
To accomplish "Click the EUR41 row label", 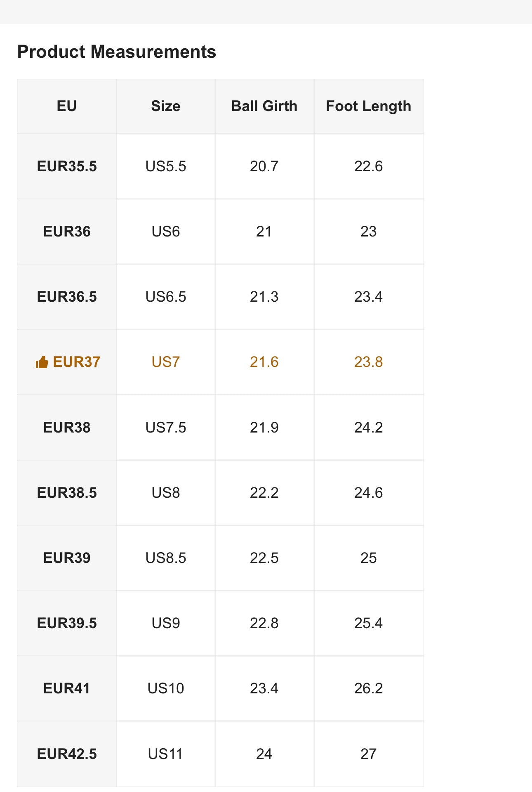I will [67, 688].
